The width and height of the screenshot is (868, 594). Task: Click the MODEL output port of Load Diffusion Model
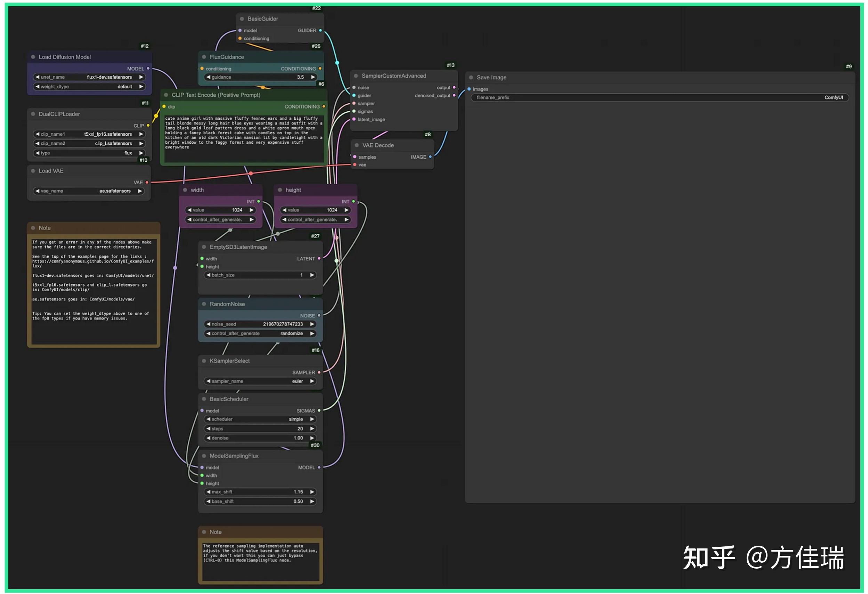click(148, 69)
